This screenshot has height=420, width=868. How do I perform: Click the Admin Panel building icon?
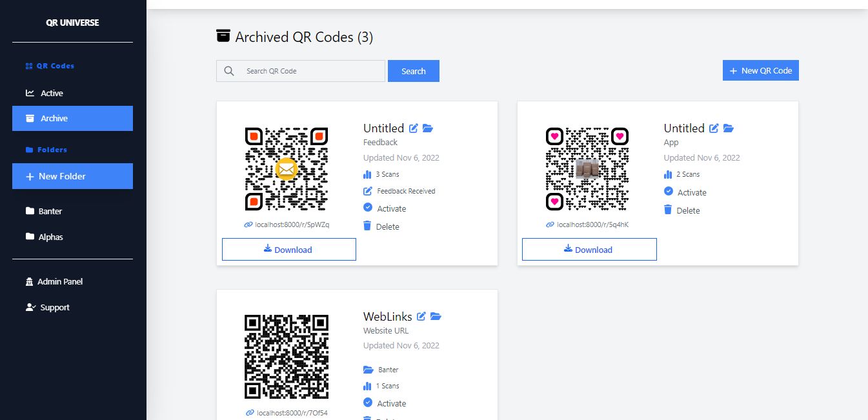point(30,282)
